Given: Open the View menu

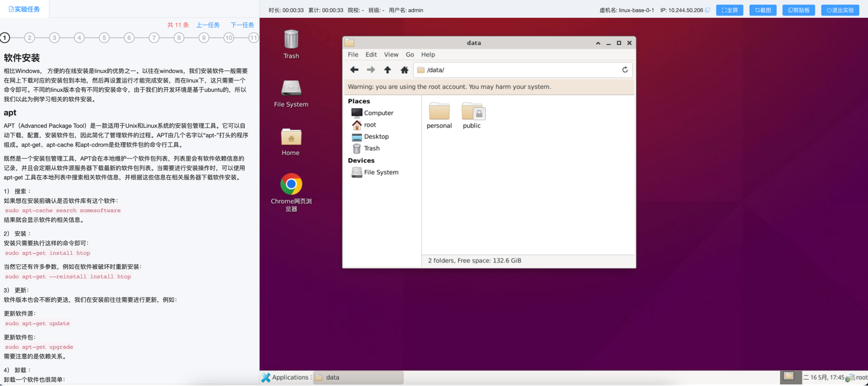Looking at the screenshot, I should click(x=391, y=54).
